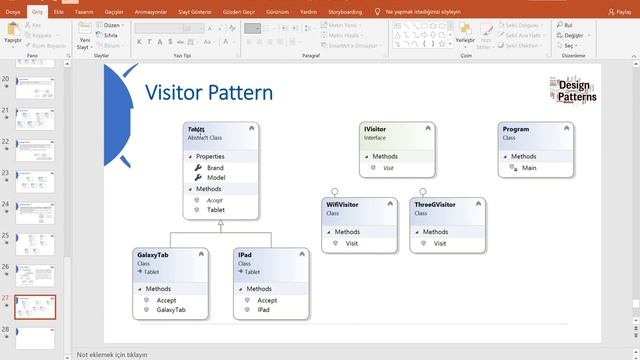Switch to the Animasyonlar tab

(151, 12)
